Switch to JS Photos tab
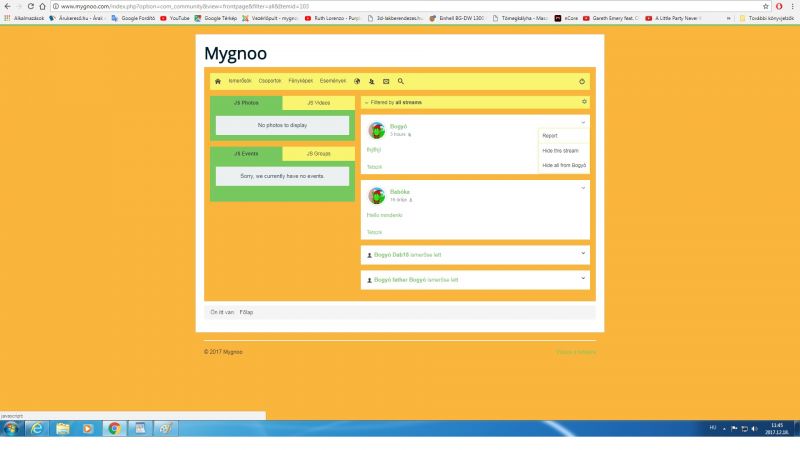 point(246,103)
